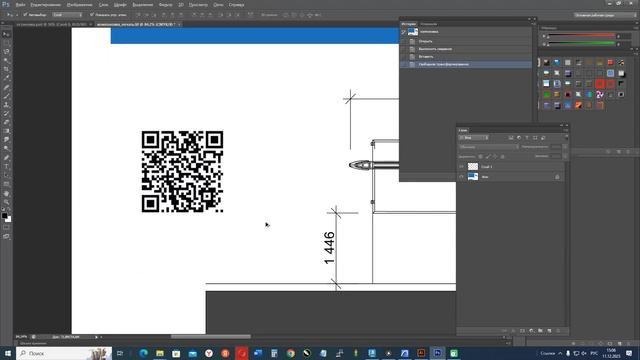The image size is (640, 360).
Task: Select the Lasso tool
Action: tap(6, 52)
